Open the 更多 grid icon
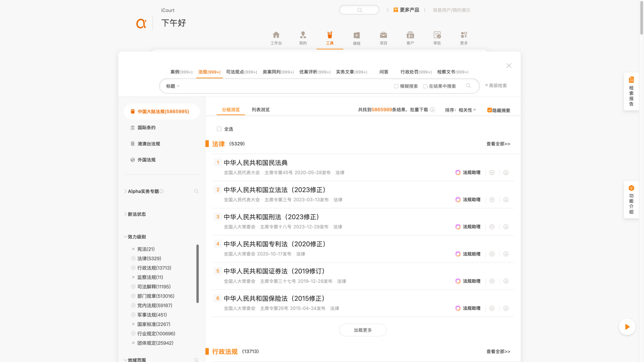Image resolution: width=644 pixels, height=362 pixels. click(464, 35)
